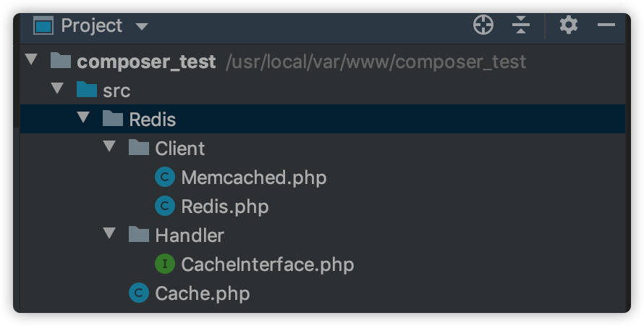Select the CacheInterface.php file
The image size is (644, 326).
(267, 264)
